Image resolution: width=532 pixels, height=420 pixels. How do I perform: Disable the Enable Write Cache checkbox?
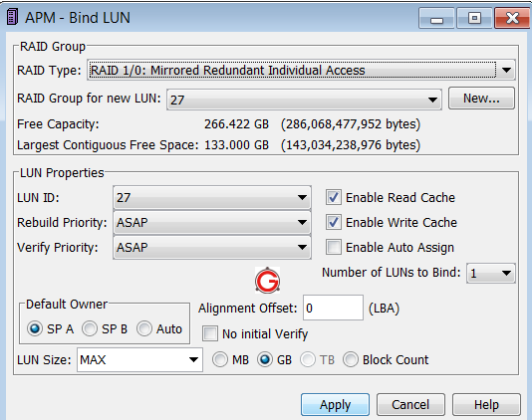coord(334,222)
